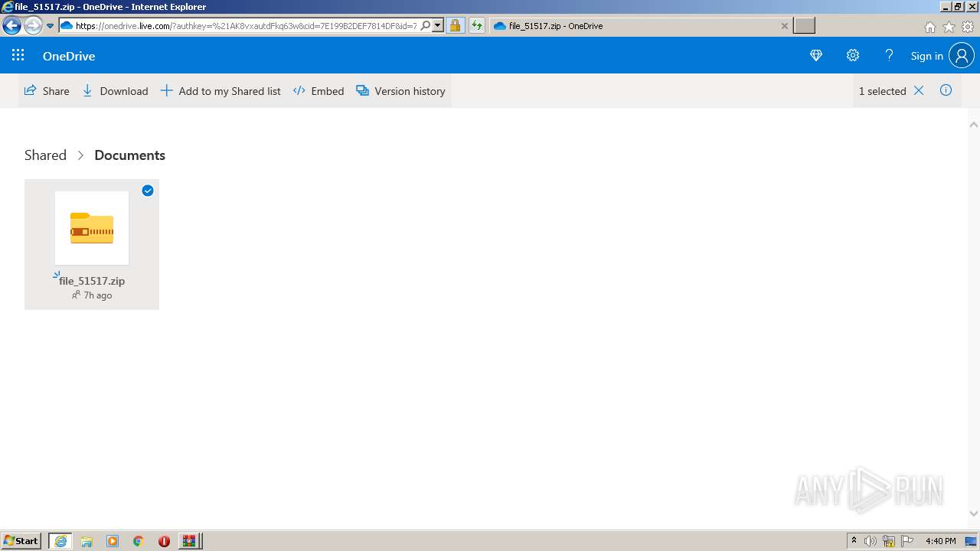
Task: Open the volume speaker tray icon
Action: (x=871, y=541)
